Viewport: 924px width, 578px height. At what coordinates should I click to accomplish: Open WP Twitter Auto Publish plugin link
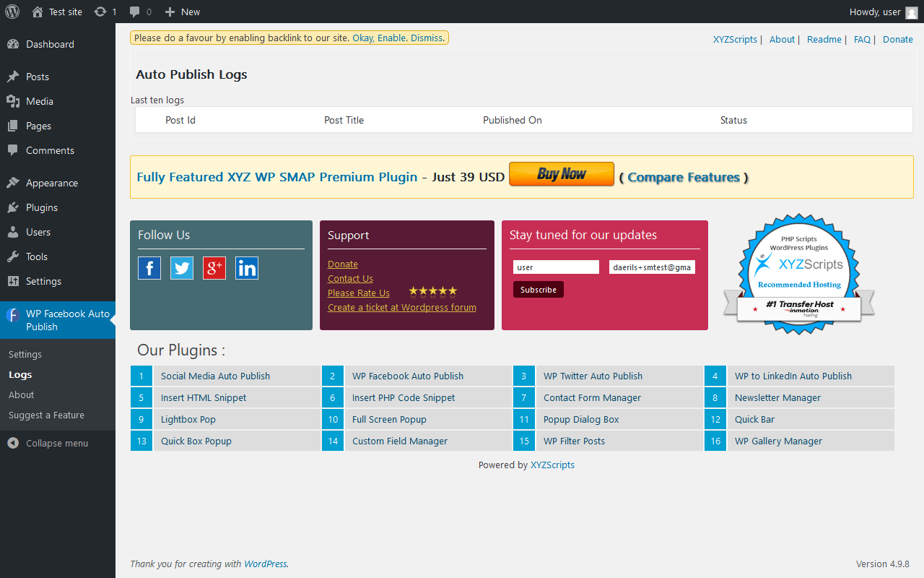(593, 376)
